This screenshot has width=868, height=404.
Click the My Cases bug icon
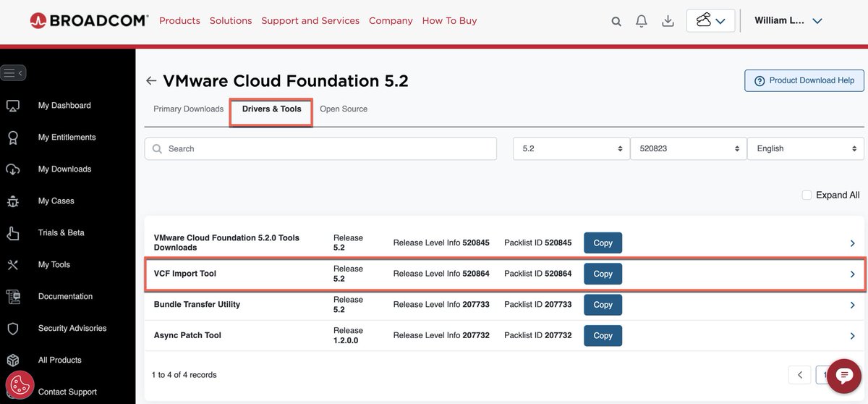click(13, 201)
